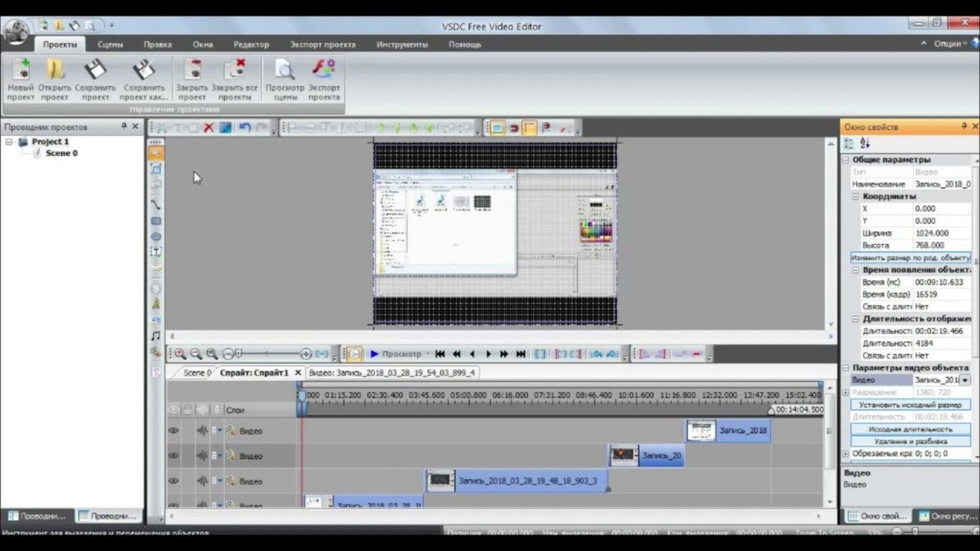Click Исходная длительность button
The width and height of the screenshot is (980, 551).
(x=910, y=429)
